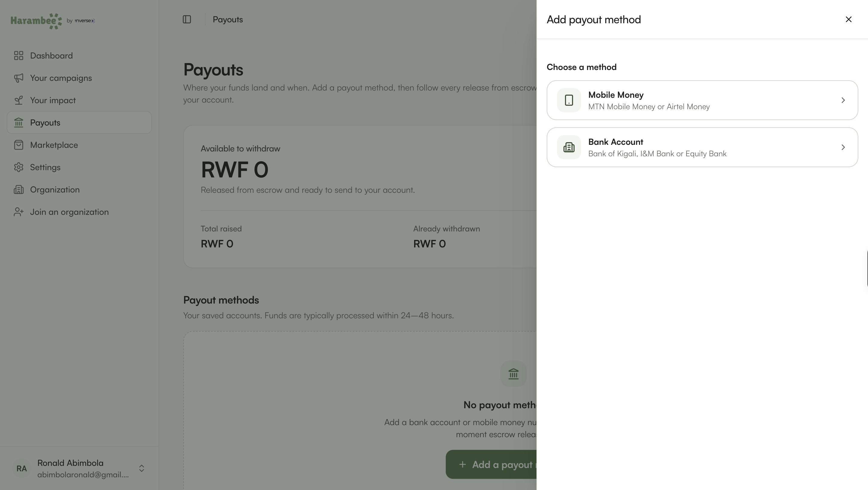The width and height of the screenshot is (868, 490).
Task: Click the phone icon on Mobile Money
Action: [x=569, y=100]
